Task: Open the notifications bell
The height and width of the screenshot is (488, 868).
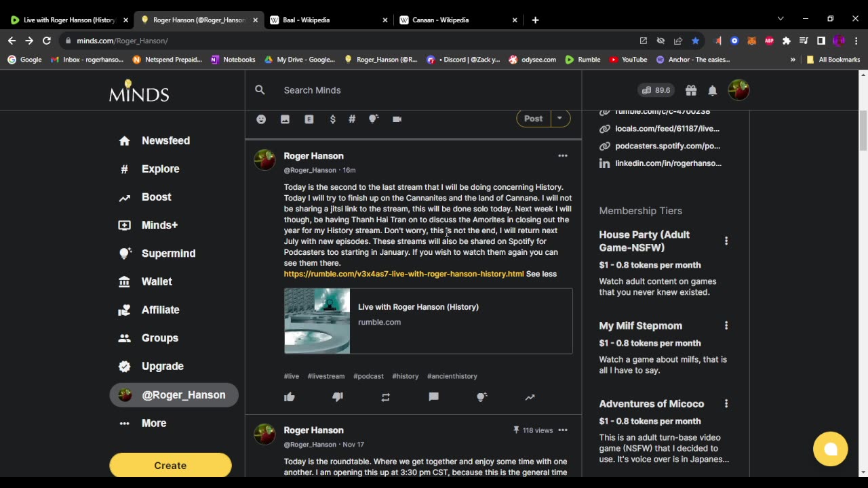Action: (x=713, y=90)
